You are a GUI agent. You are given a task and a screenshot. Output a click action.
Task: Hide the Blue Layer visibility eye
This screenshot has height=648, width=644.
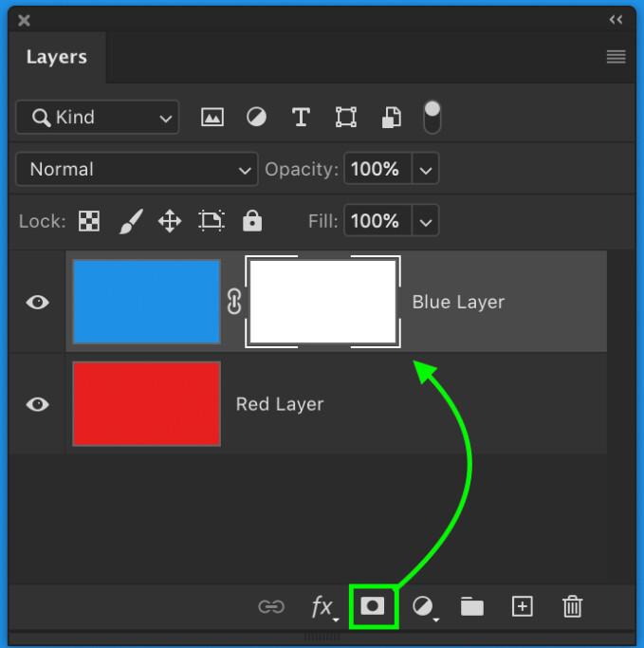coord(38,302)
